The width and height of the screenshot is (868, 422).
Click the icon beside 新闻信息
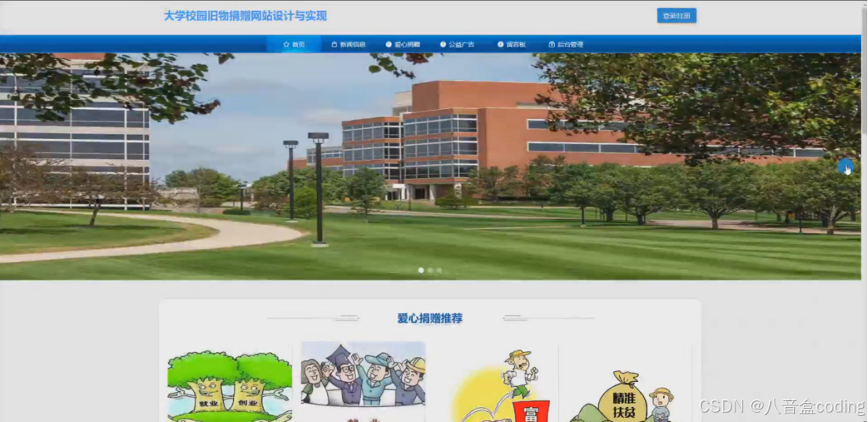click(334, 44)
